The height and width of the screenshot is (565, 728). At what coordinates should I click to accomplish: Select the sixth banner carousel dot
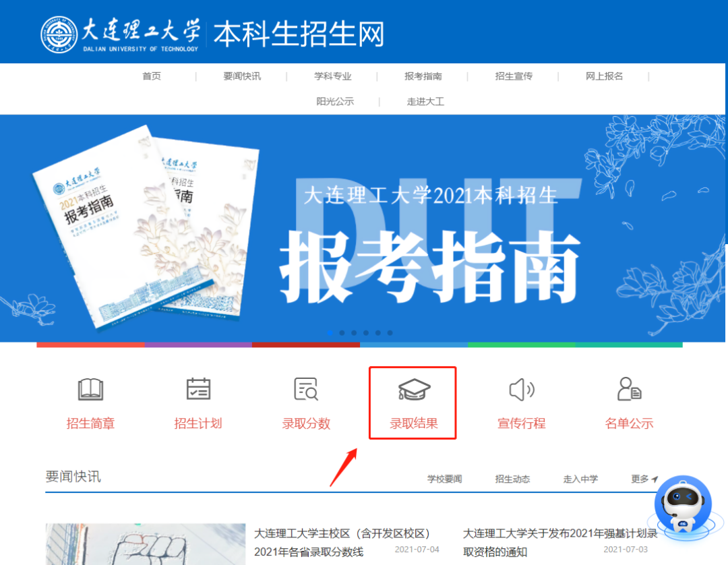pos(390,333)
